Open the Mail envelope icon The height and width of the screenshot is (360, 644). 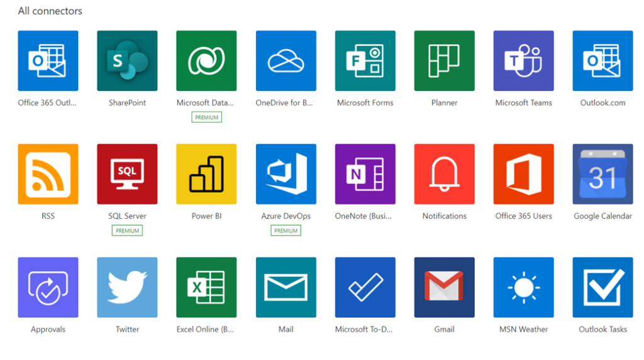[286, 287]
